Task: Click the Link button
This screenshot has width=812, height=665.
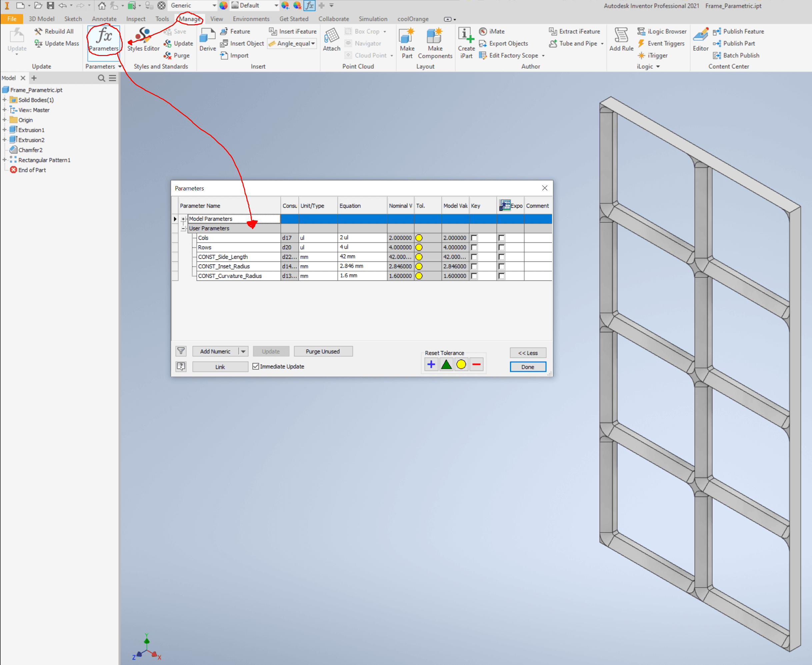Action: pos(220,367)
